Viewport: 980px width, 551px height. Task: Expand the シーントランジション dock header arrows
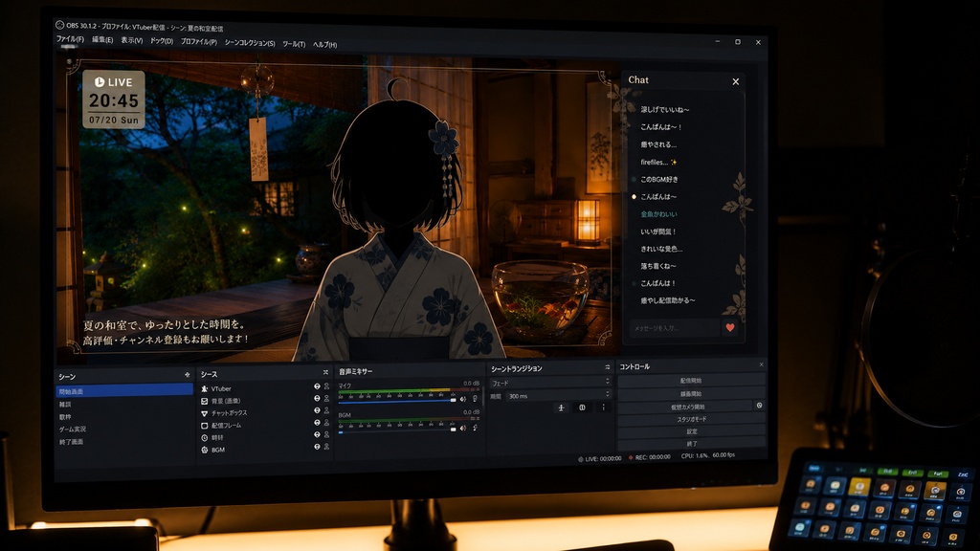coord(607,367)
